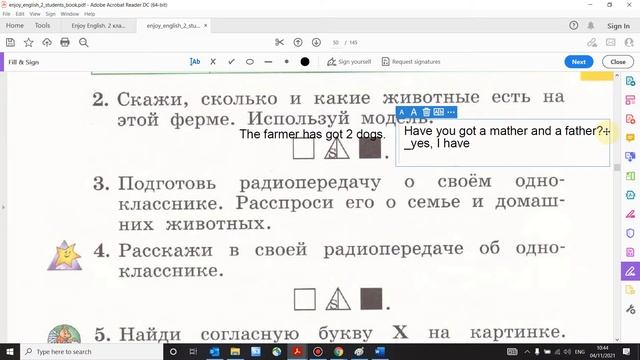Expand the left navigation pane arrow
Screen dimensions: 640x360
[3, 207]
